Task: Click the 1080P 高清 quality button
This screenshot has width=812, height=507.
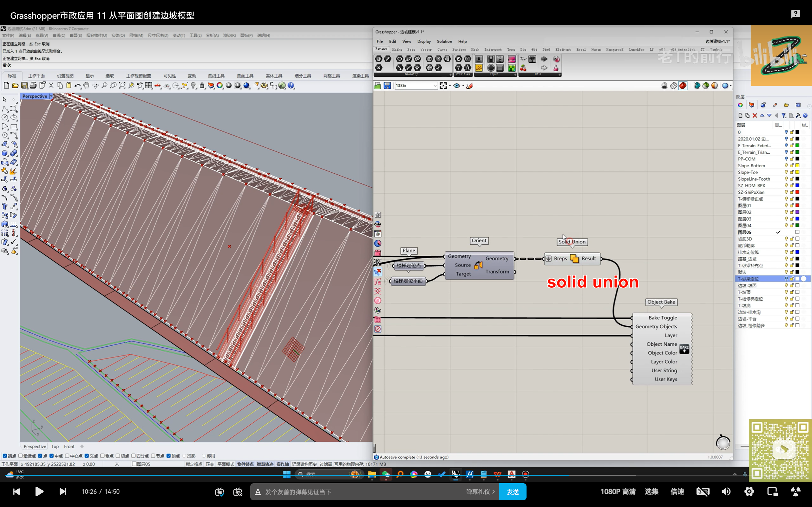Action: [x=618, y=491]
